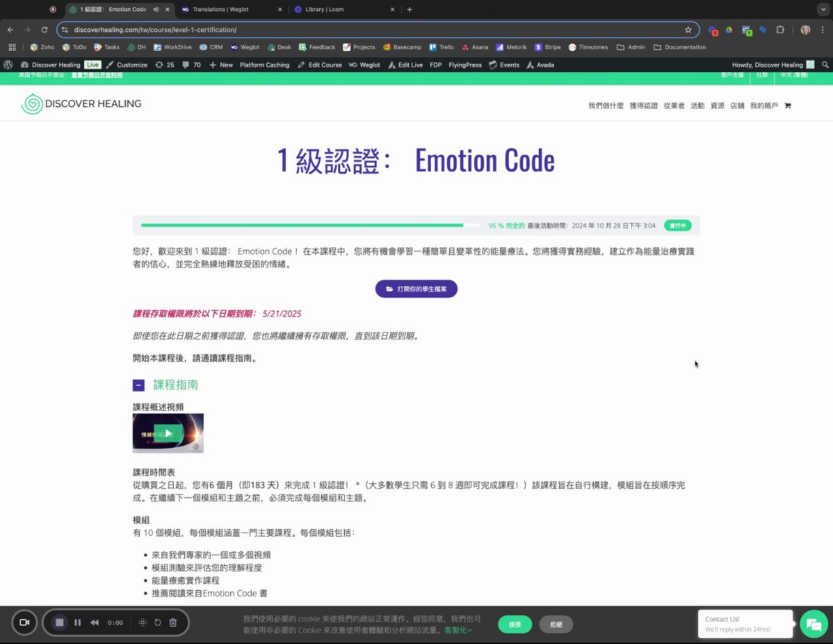
Task: Stop the Loom recording
Action: (59, 623)
